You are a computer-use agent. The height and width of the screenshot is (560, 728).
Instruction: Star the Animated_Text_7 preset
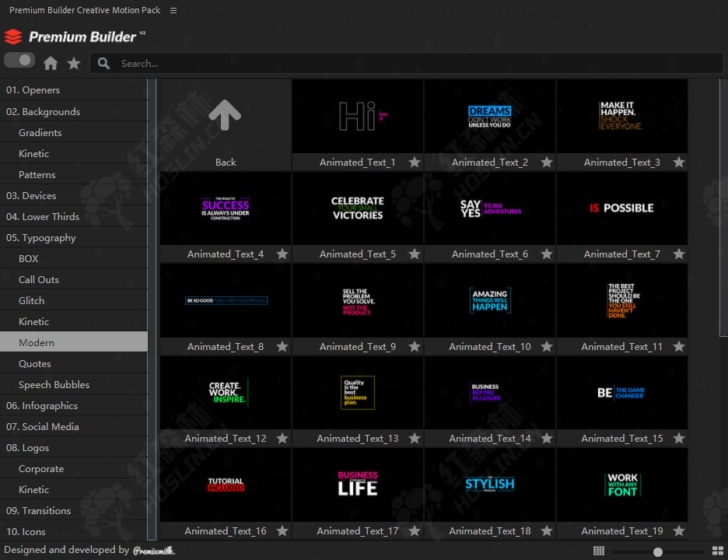coord(679,254)
